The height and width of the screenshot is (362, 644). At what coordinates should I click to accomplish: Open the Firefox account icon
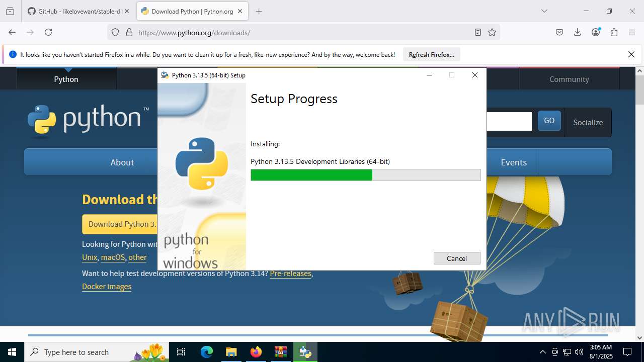coord(596,32)
